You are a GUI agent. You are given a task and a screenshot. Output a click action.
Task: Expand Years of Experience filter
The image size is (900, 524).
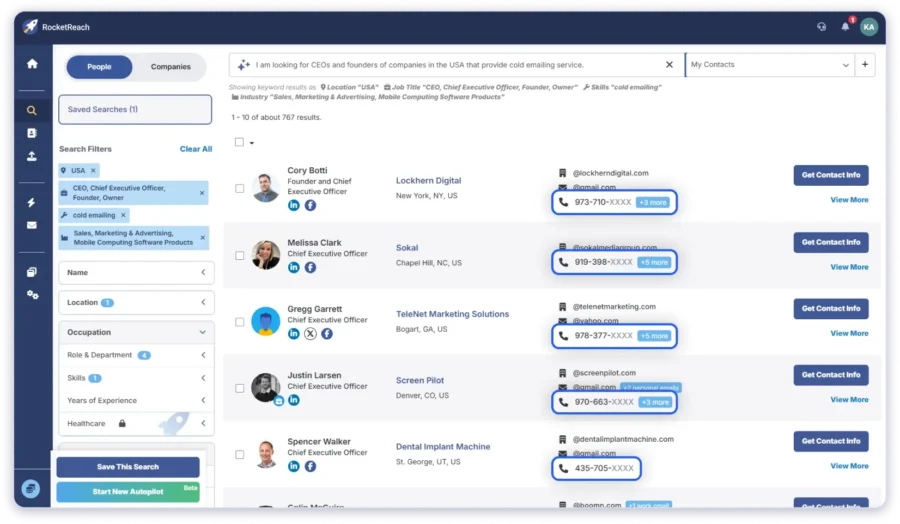pos(136,401)
